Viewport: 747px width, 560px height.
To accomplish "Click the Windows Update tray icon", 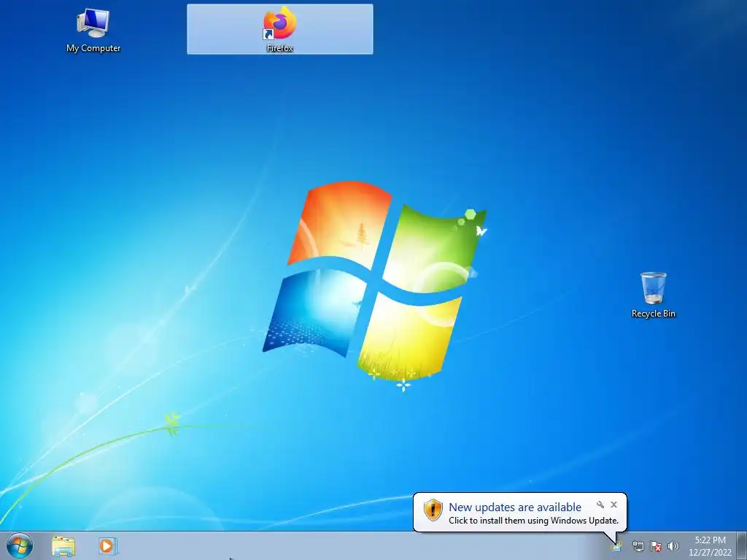I will click(x=616, y=545).
